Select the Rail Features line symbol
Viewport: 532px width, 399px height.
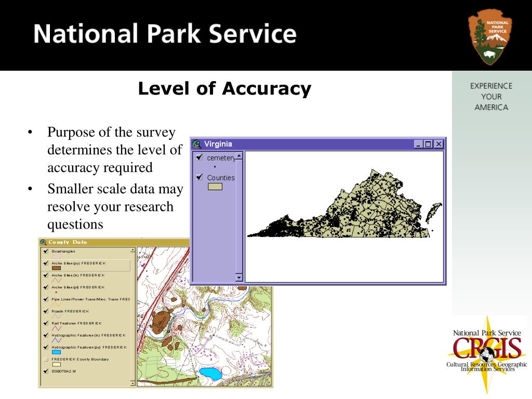point(56,328)
